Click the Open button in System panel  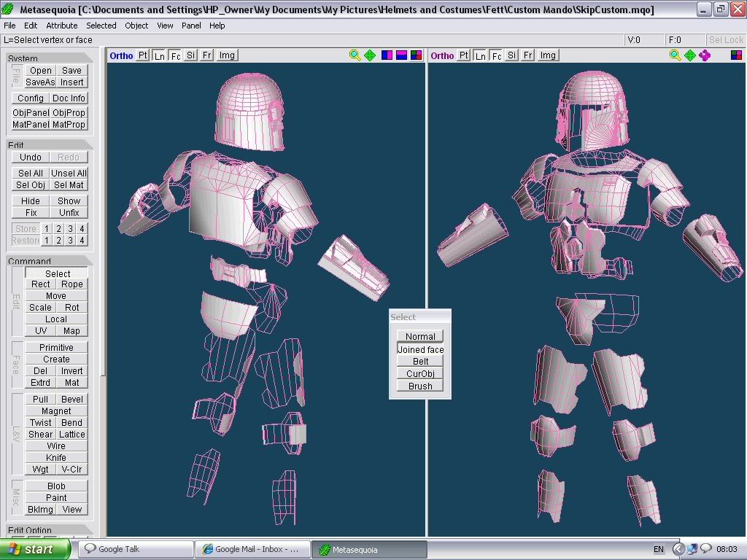coord(41,71)
